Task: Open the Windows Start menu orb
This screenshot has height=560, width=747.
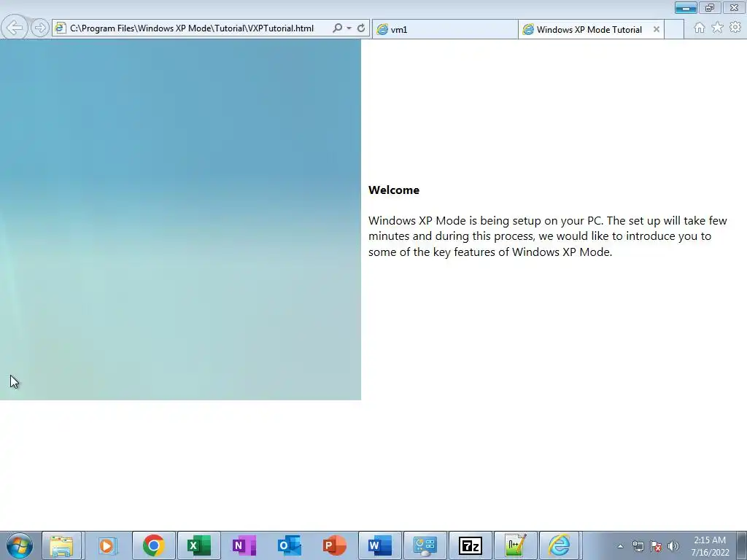Action: (20, 545)
